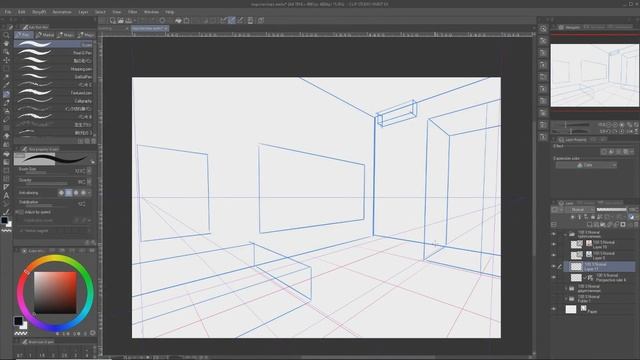The image size is (640, 360).
Task: Collapse the top layer folder
Action: (566, 235)
